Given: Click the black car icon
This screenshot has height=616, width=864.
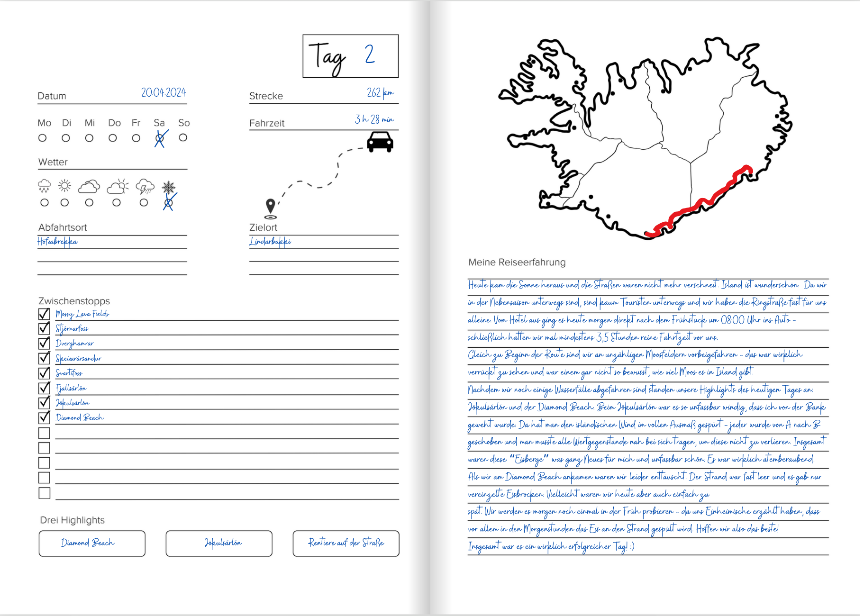Looking at the screenshot, I should (380, 142).
